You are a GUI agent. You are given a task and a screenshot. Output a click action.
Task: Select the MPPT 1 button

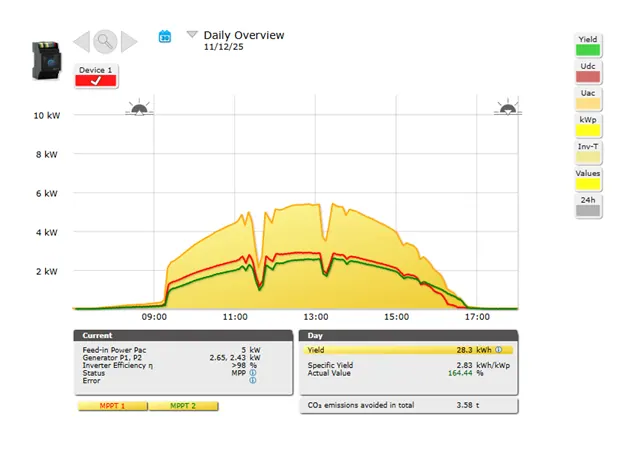113,406
